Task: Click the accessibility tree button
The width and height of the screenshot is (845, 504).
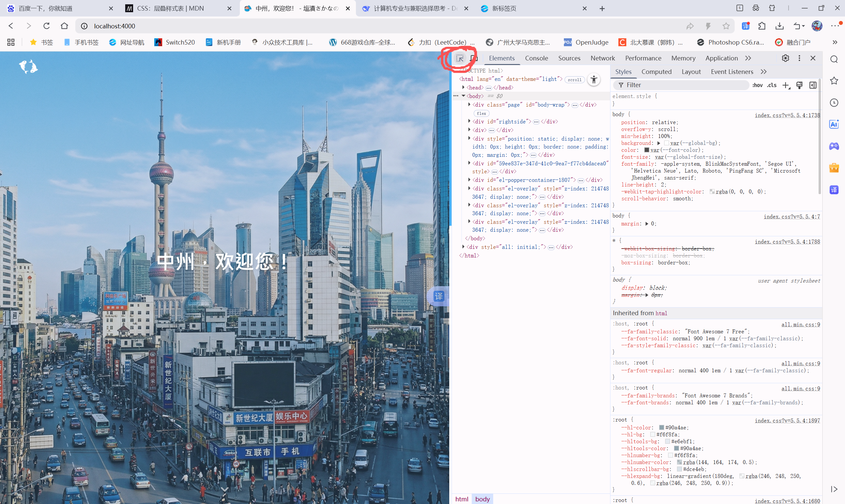Action: 594,80
